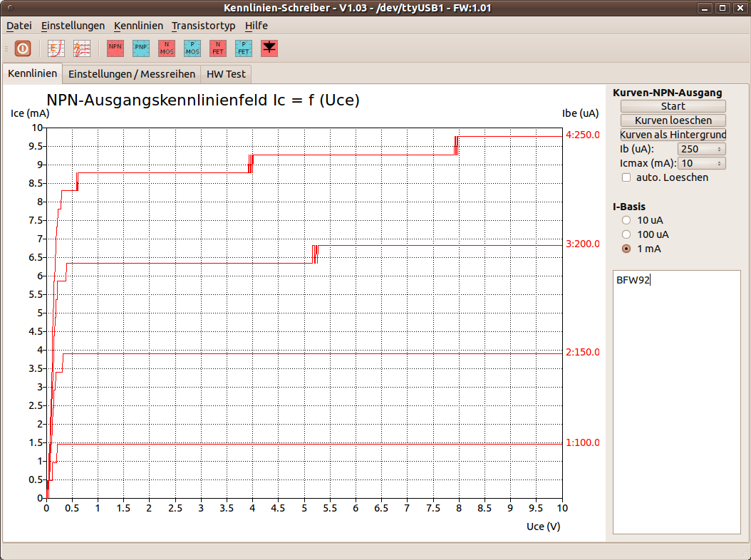The width and height of the screenshot is (751, 560).
Task: Select the 100 uA I-Basis radio button
Action: (626, 234)
